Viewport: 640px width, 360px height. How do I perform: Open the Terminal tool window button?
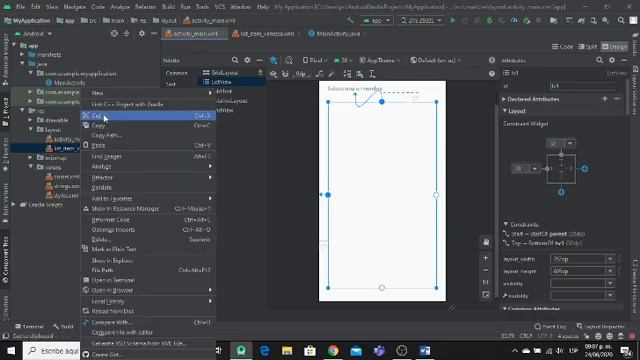(x=29, y=326)
